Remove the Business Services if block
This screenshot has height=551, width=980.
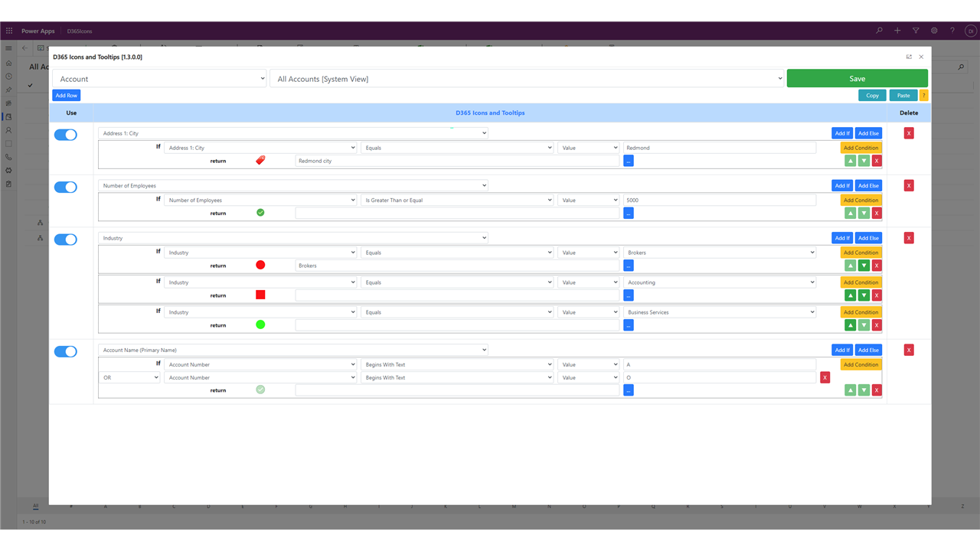[x=877, y=325]
